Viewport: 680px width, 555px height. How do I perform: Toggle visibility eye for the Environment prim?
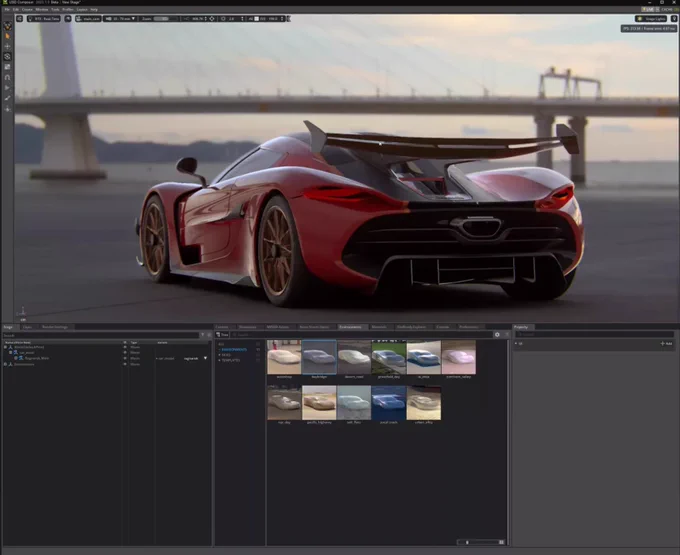pyautogui.click(x=125, y=364)
